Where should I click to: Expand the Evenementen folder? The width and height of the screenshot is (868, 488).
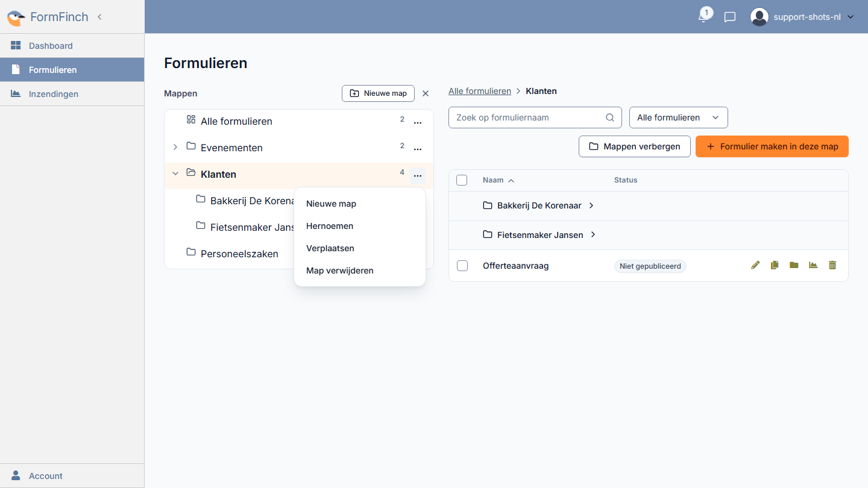(x=175, y=147)
